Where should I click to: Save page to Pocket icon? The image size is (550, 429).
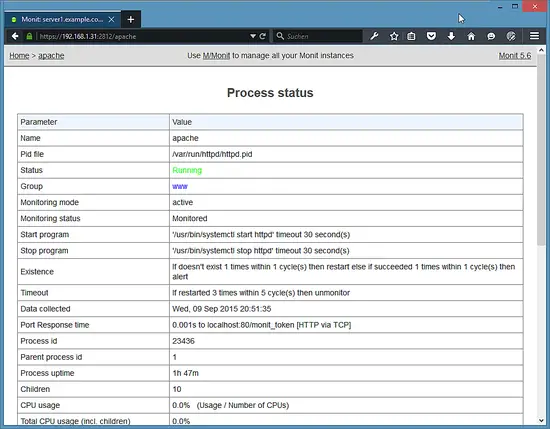431,36
